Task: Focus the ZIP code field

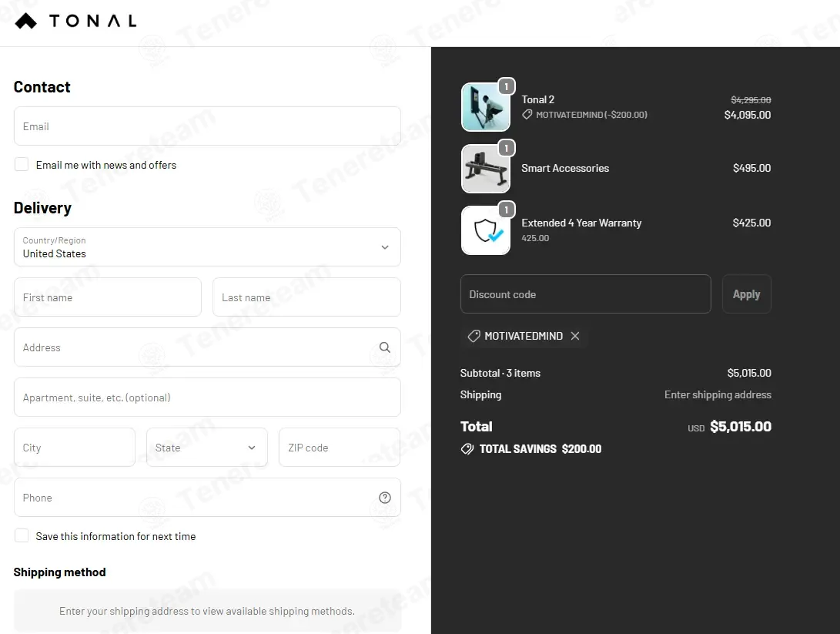Action: (x=340, y=448)
